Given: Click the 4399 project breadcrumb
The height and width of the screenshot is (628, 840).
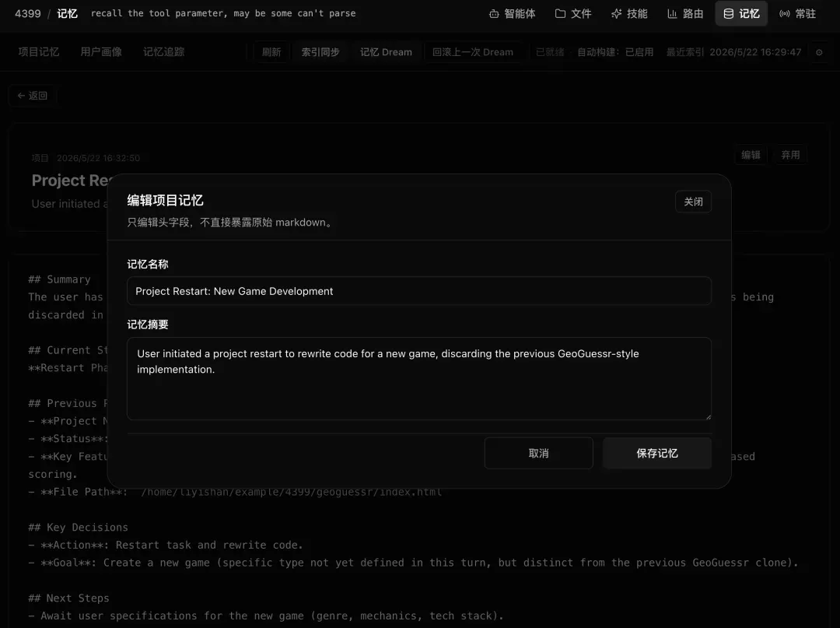Looking at the screenshot, I should point(28,13).
